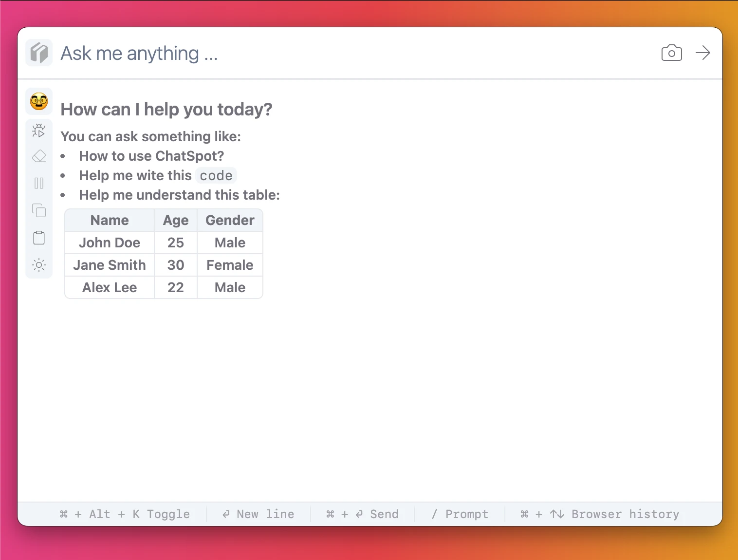Click the New line shortcut hint

point(258,514)
